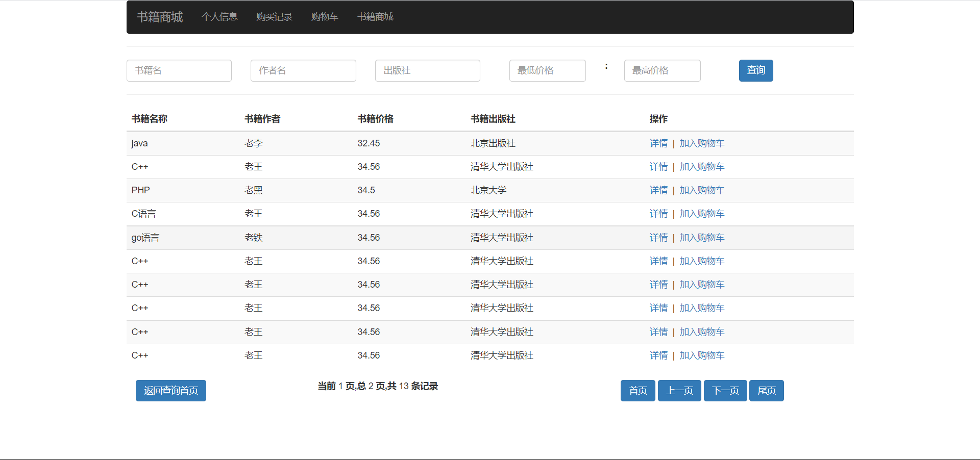The image size is (980, 460).
Task: Click 清华大学出版社 in the go语言 row
Action: (502, 238)
